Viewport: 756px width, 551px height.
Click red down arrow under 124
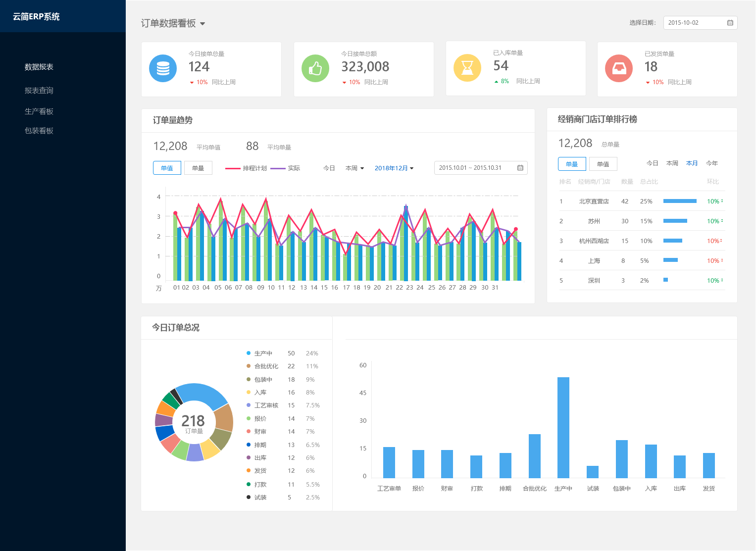click(192, 83)
